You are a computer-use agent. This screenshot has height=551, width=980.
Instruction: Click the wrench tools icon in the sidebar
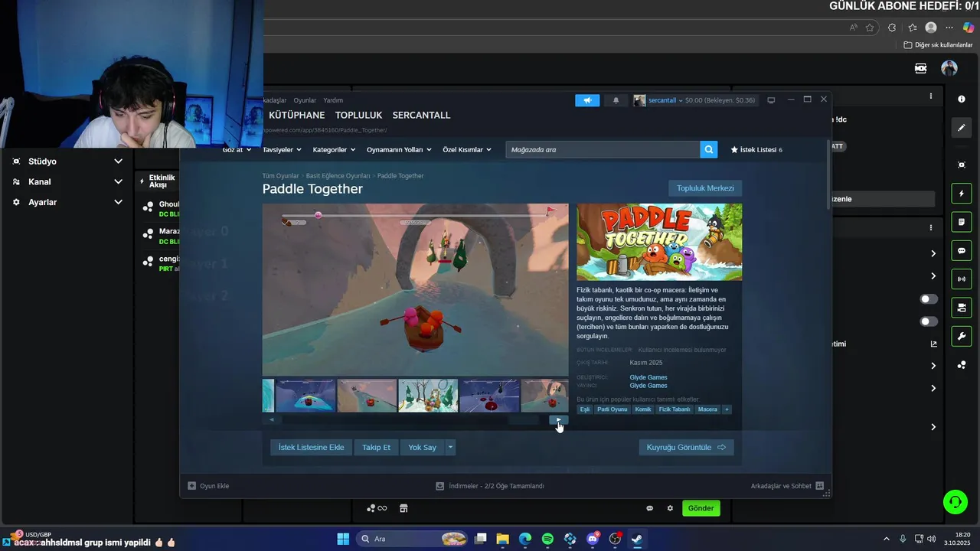tap(962, 336)
